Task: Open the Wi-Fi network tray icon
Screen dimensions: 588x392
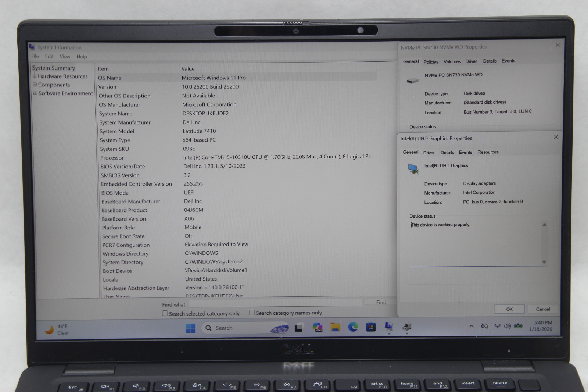Action: [498, 326]
